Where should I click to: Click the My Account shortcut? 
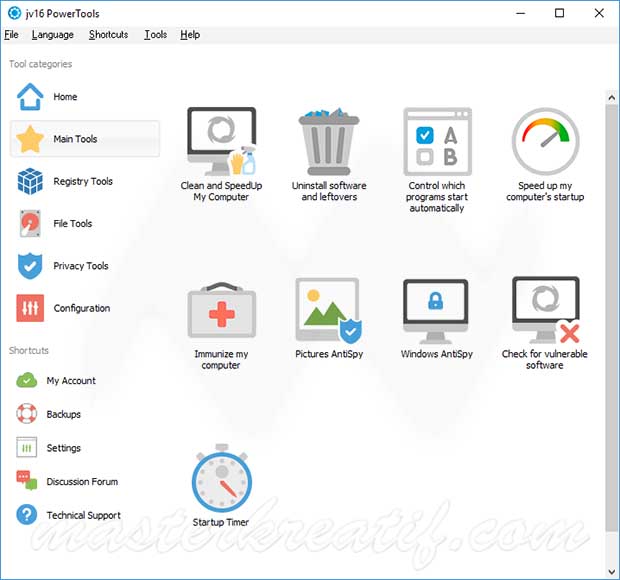click(x=70, y=381)
